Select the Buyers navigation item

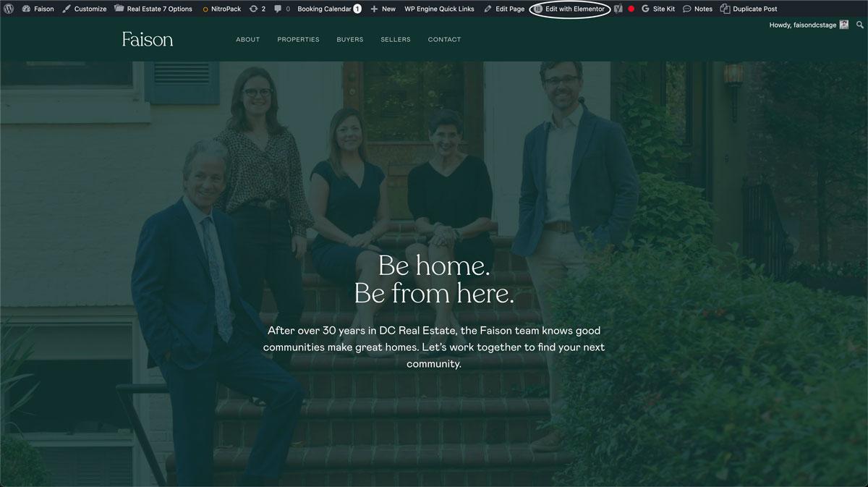[350, 39]
